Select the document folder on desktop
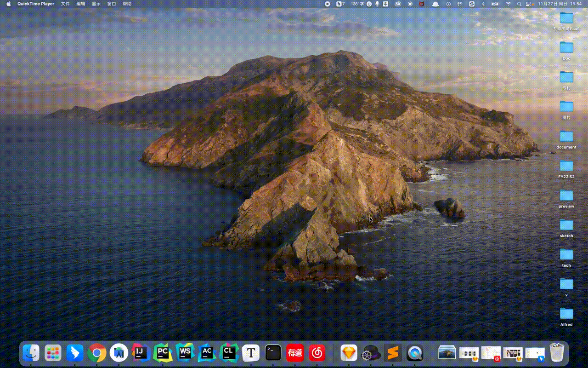 click(566, 140)
